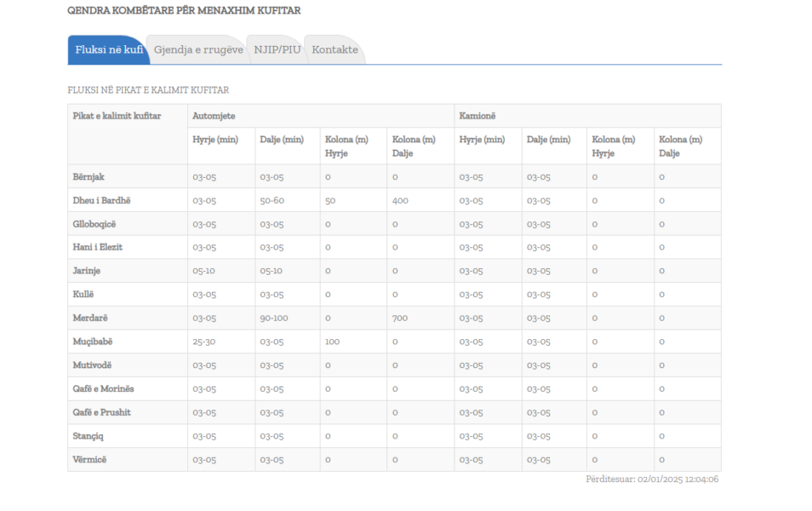This screenshot has width=812, height=511.
Task: Click the Bërnjak border crossing row label
Action: 89,177
